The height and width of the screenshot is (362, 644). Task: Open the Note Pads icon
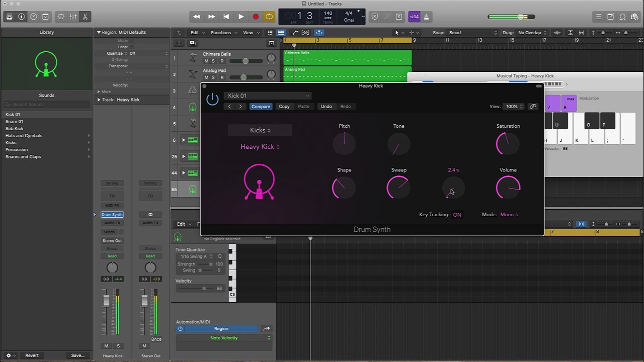(610, 17)
